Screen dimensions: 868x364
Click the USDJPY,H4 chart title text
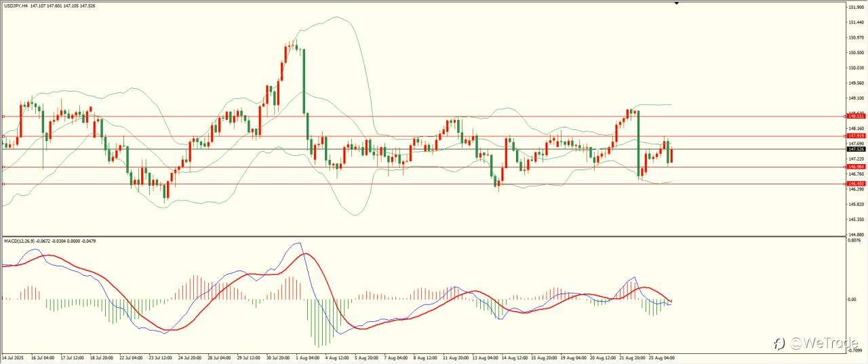[x=16, y=6]
